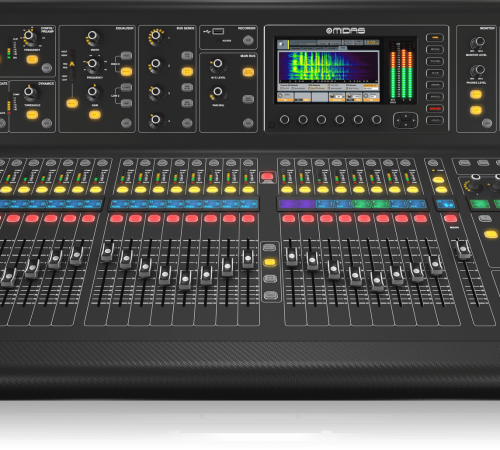The image size is (500, 450).
Task: Toggle the Mono button in the Monitor section
Action: (476, 95)
